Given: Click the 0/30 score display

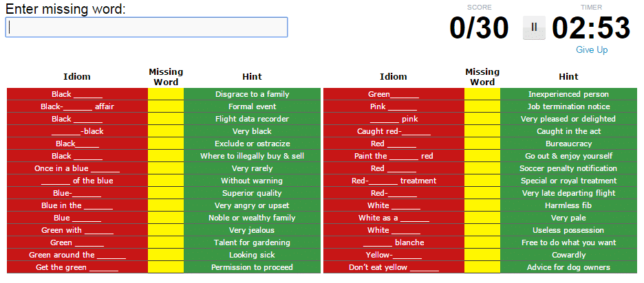Looking at the screenshot, I should click(x=479, y=28).
